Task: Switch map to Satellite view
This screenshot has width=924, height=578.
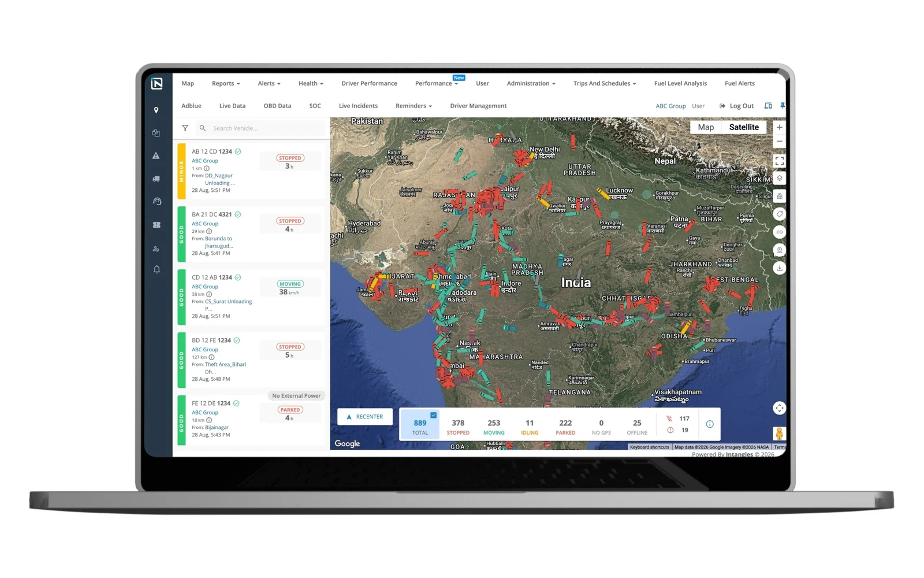Action: (x=743, y=127)
